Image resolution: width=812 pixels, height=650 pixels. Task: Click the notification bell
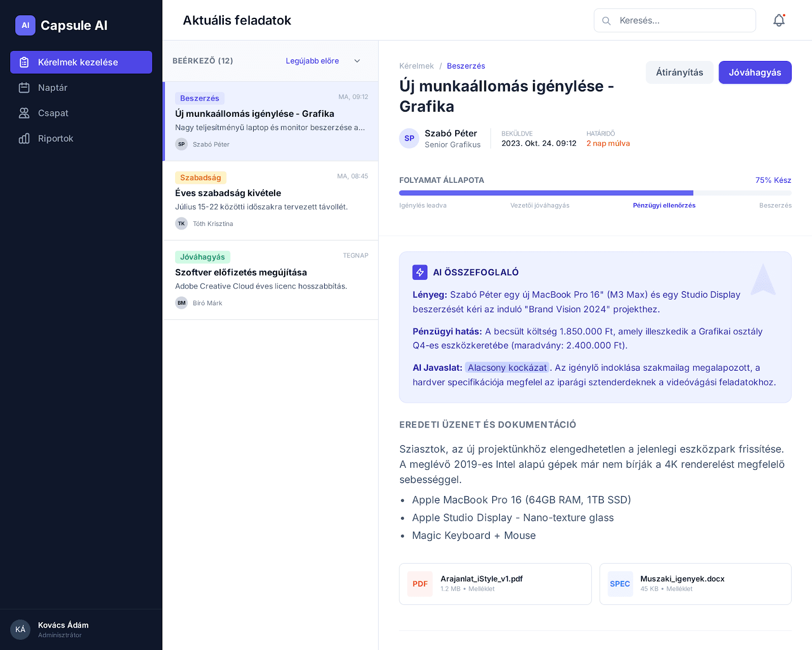coord(778,20)
